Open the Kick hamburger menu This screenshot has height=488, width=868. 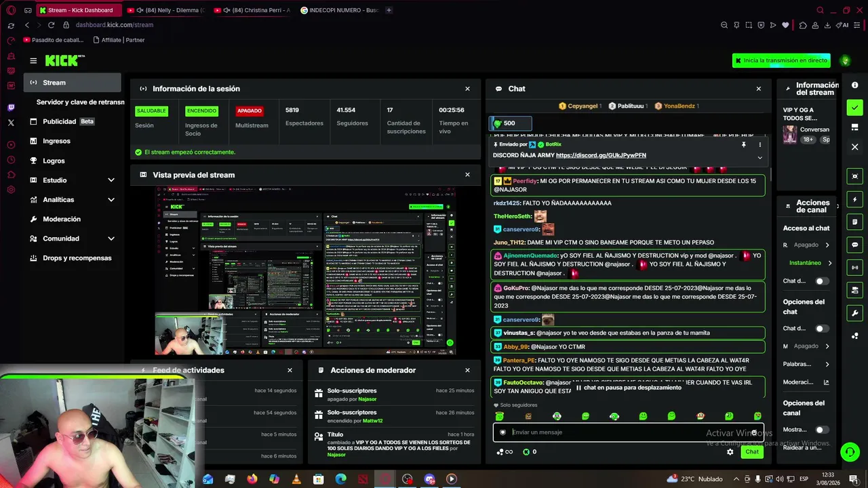(x=33, y=61)
